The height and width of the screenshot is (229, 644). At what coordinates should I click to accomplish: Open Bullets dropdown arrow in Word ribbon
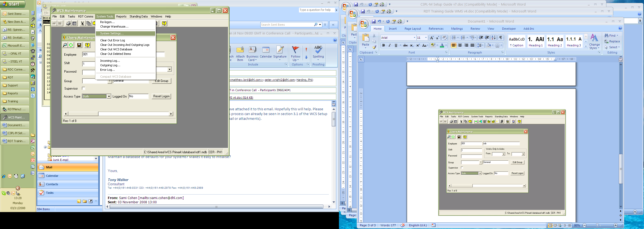click(458, 38)
